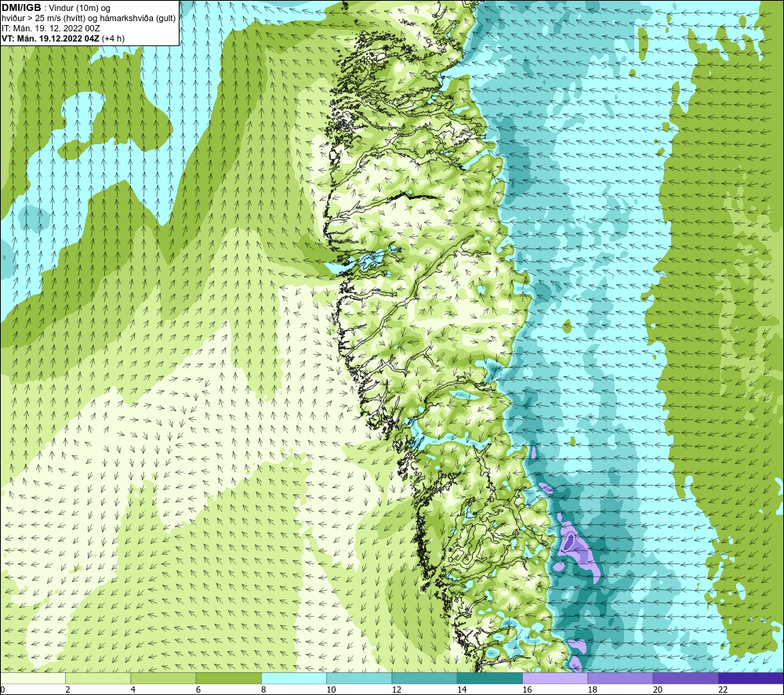Select the dark teal segment between 14 and 16
Screen dimensions: 784x695
click(490, 678)
